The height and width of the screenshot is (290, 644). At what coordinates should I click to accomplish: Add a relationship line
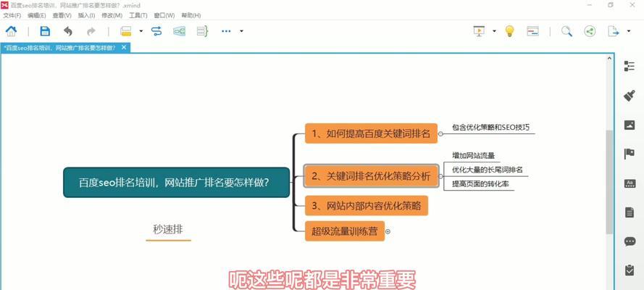(x=156, y=31)
